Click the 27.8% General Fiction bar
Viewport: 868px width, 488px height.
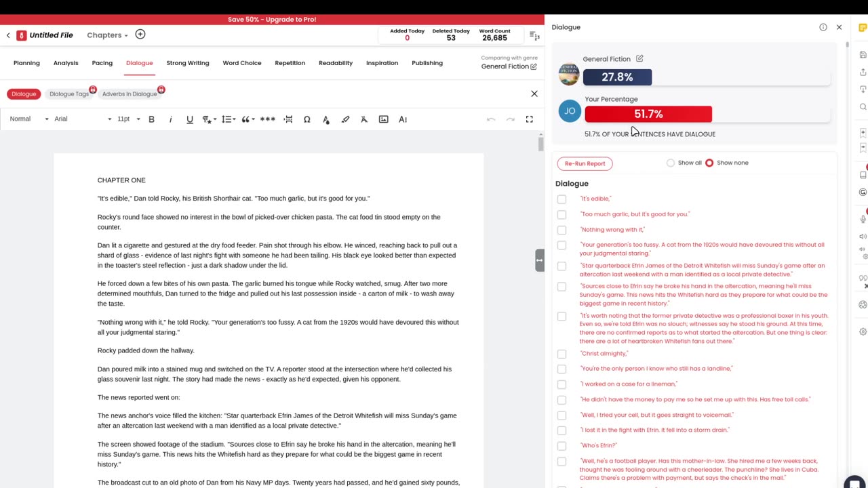[x=617, y=77]
